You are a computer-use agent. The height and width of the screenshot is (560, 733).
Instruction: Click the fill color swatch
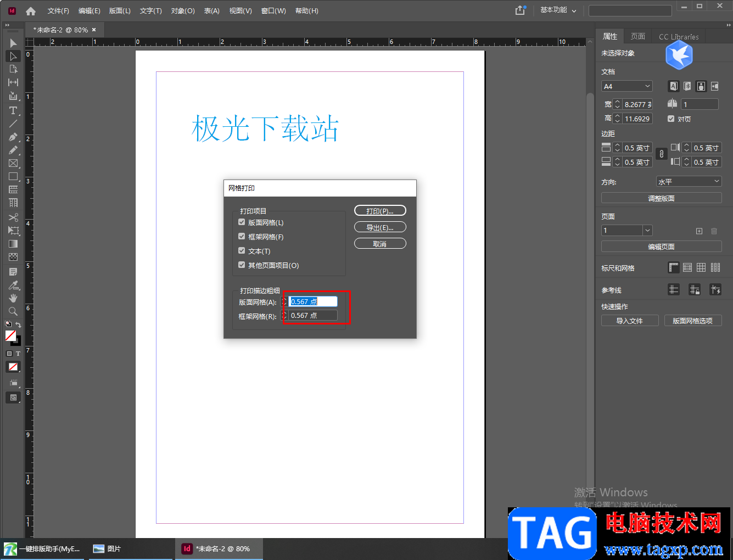(10, 335)
